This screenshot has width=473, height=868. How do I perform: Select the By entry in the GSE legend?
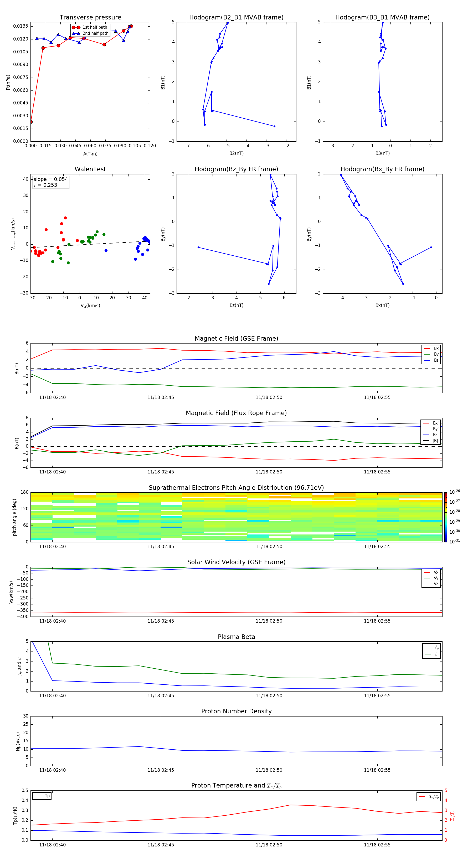pos(431,354)
